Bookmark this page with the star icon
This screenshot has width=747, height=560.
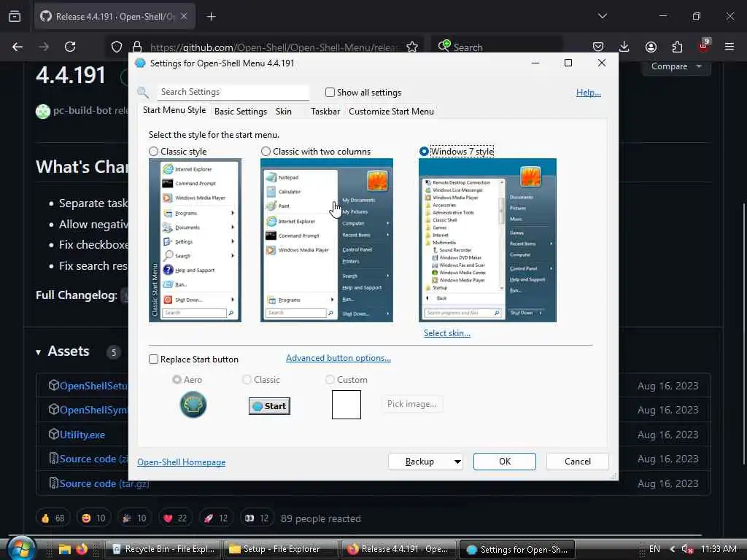[x=412, y=47]
